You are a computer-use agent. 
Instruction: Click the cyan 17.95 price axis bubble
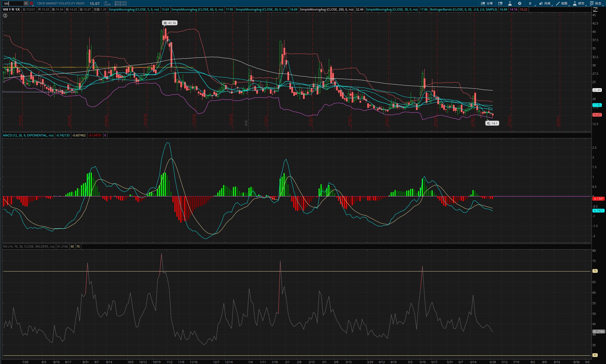(x=597, y=105)
